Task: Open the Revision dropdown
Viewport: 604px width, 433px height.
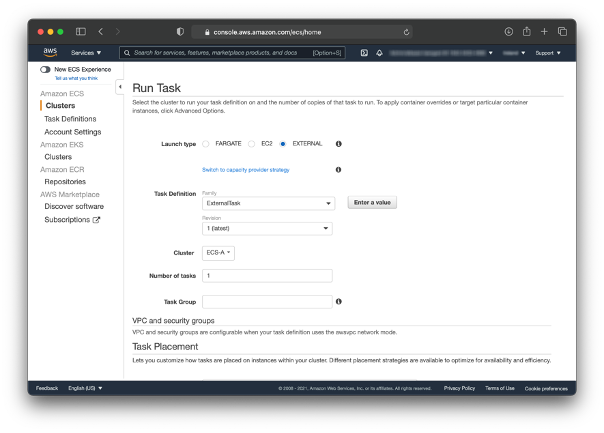Action: (267, 228)
